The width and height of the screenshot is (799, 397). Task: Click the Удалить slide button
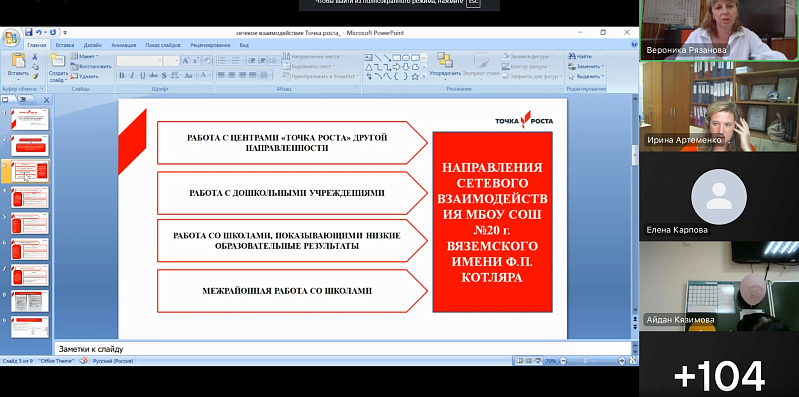pos(85,76)
